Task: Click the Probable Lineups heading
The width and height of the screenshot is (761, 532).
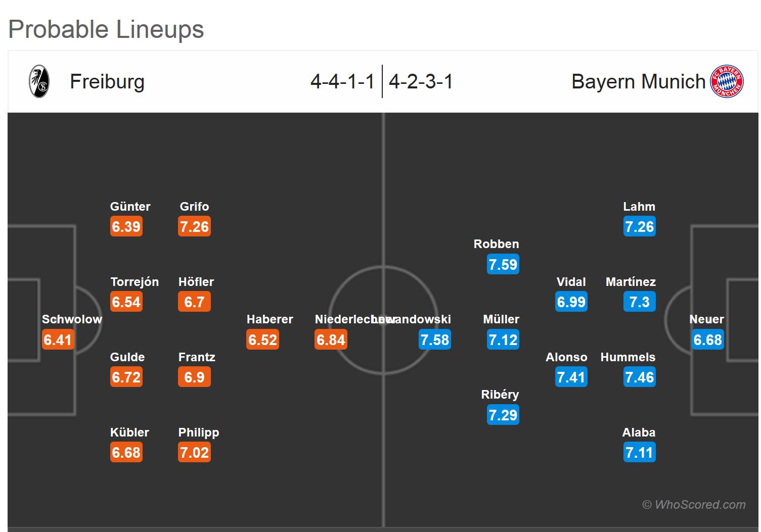Action: (106, 29)
